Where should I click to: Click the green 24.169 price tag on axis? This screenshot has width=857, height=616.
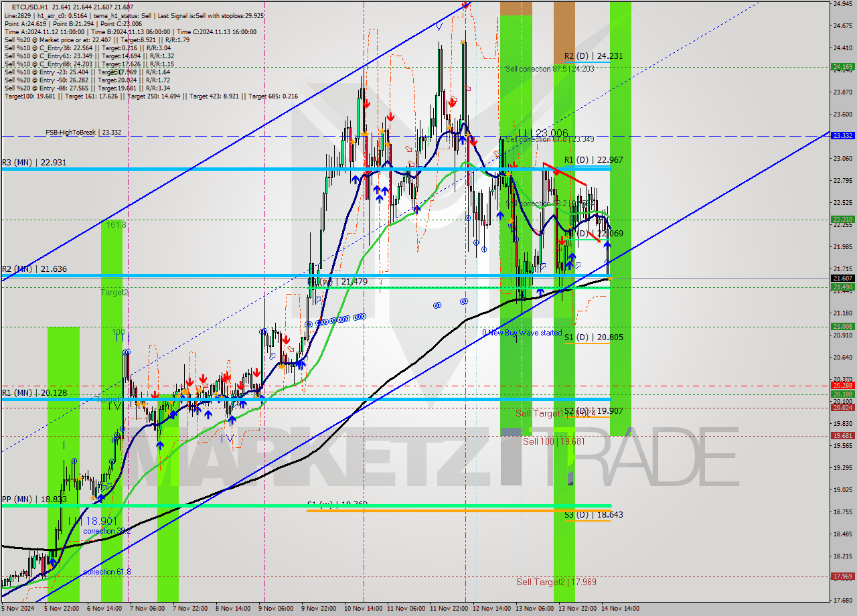click(x=842, y=67)
